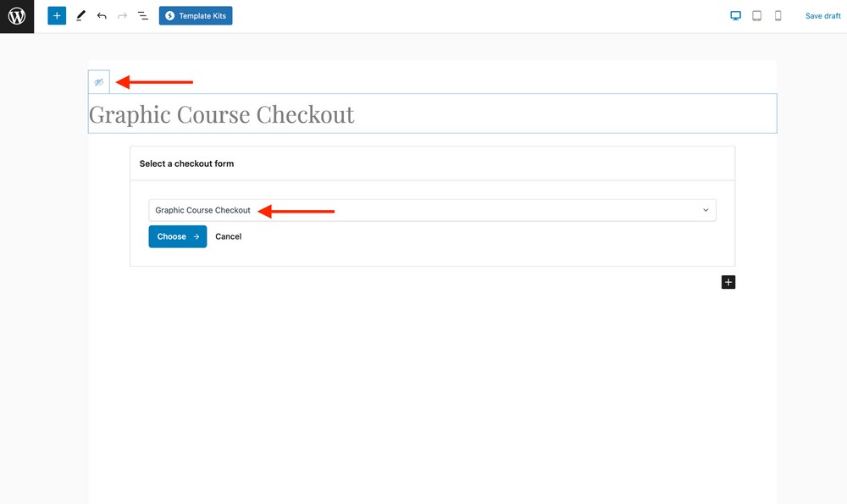Undo the last change
This screenshot has width=847, height=504.
point(102,15)
